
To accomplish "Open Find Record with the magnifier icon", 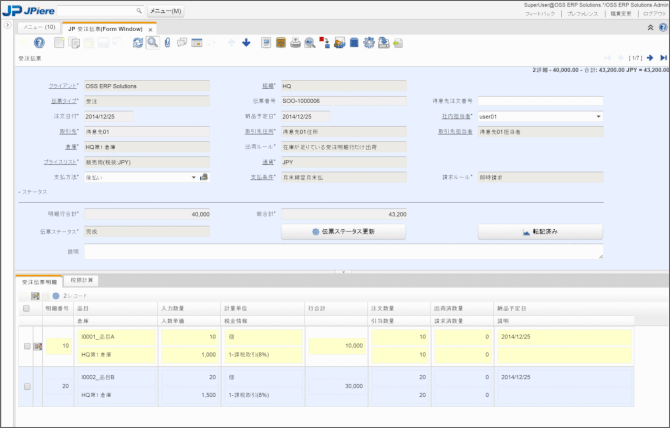I will point(153,43).
